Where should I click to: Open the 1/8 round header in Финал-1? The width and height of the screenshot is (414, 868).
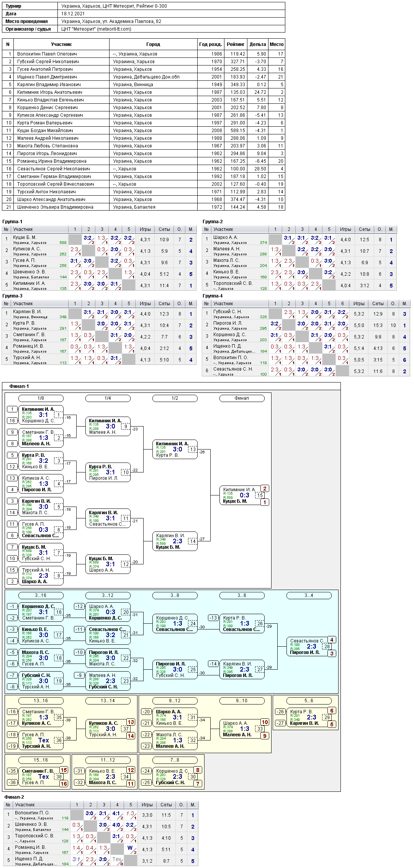pos(41,398)
